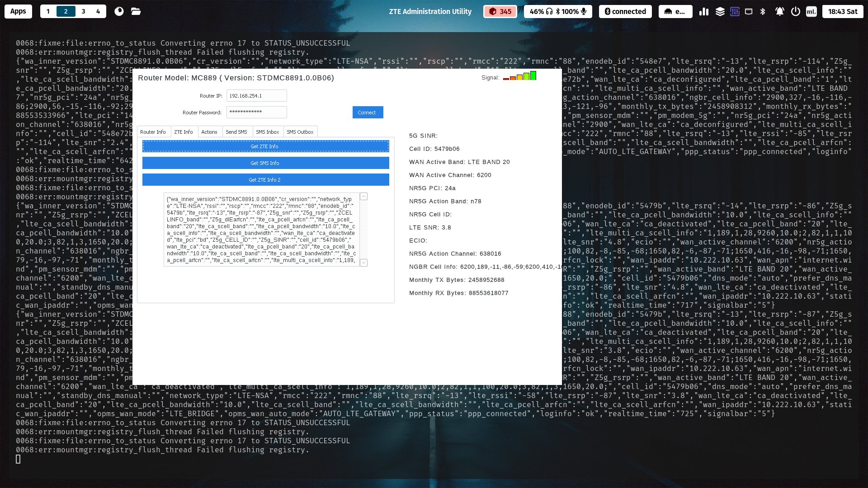868x488 pixels.
Task: Click the notification bell icon
Action: tap(779, 12)
